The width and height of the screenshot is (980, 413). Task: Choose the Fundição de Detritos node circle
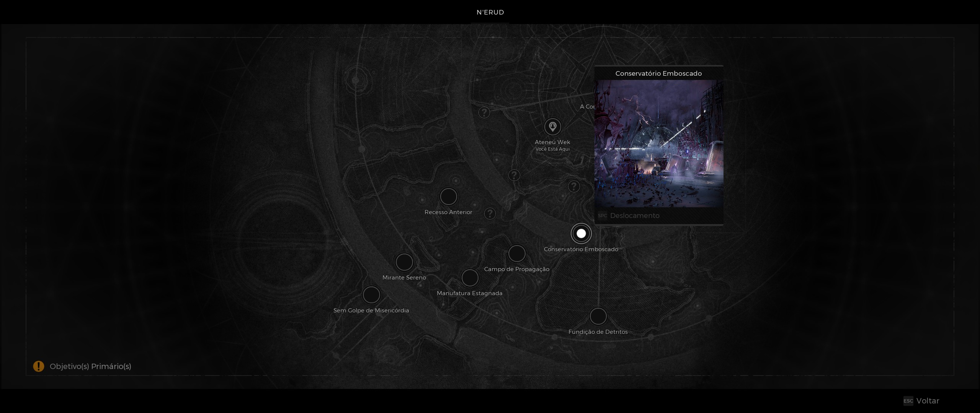point(598,316)
